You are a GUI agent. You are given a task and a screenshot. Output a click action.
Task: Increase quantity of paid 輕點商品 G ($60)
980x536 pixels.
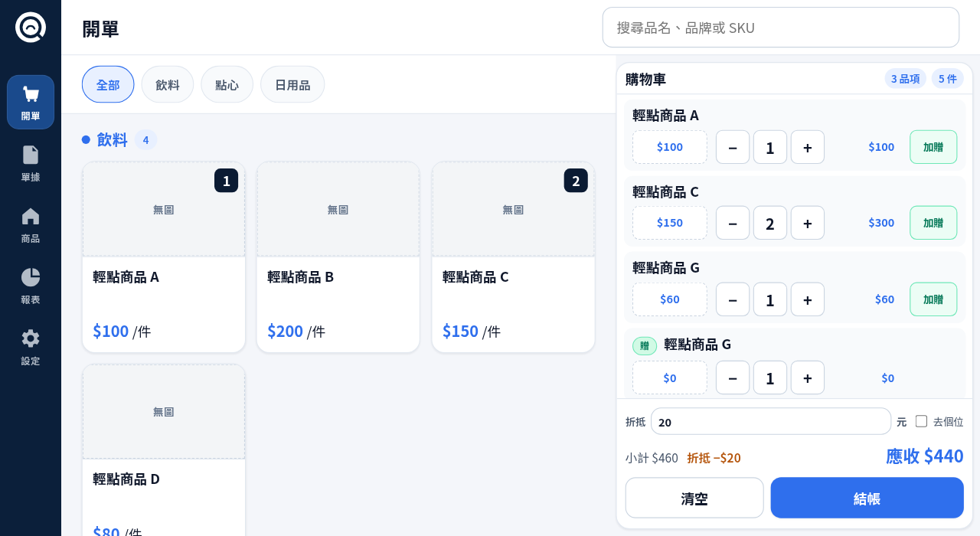coord(808,299)
